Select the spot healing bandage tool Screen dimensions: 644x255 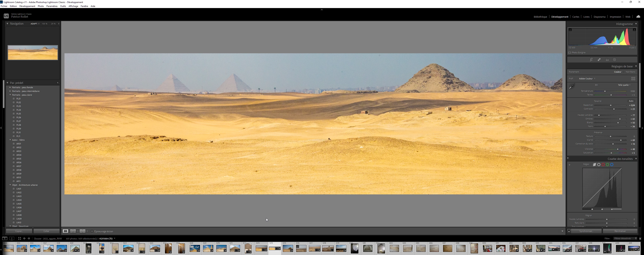click(599, 60)
